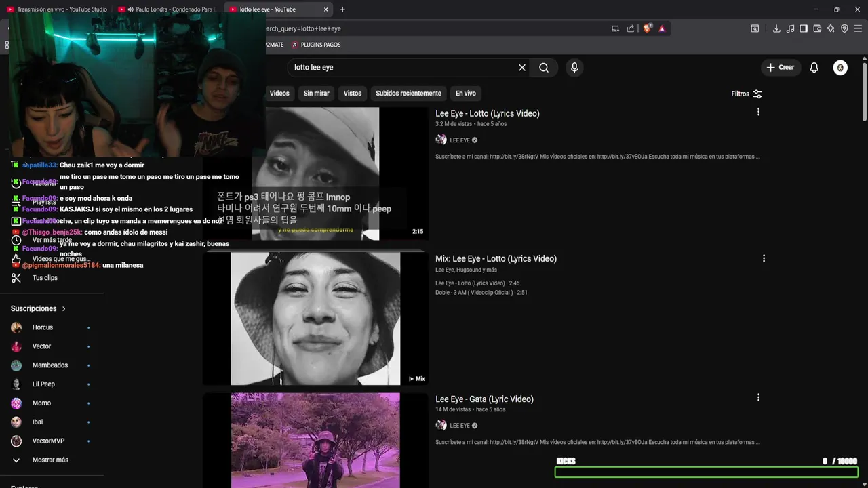
Task: Open the browser hamburger menu
Action: [x=858, y=28]
